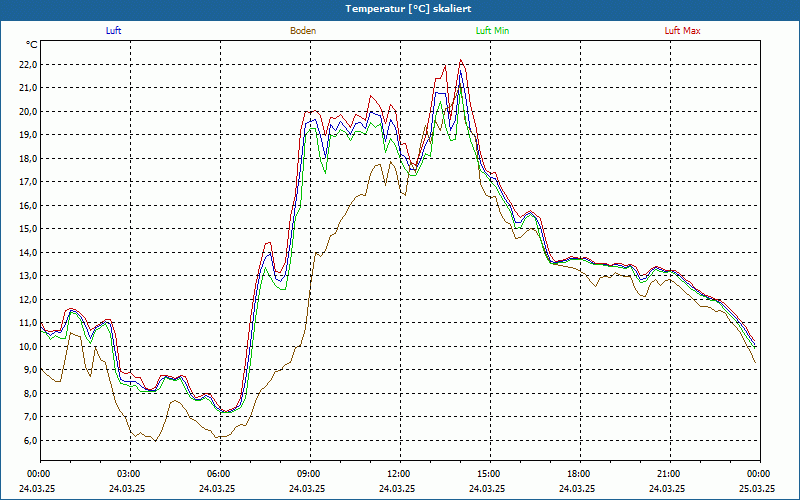The width and height of the screenshot is (800, 500).
Task: Click the '13,0' y-axis value
Action: tap(28, 276)
